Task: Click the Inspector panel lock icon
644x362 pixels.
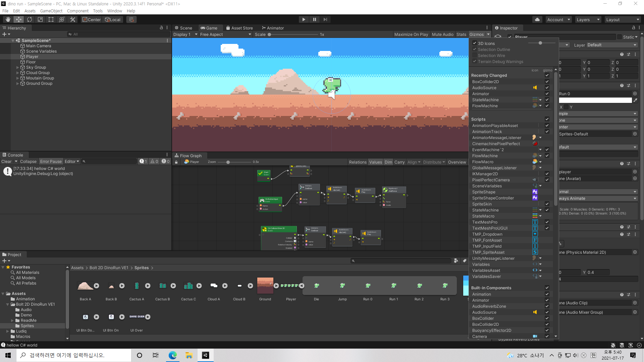Action: tap(634, 28)
